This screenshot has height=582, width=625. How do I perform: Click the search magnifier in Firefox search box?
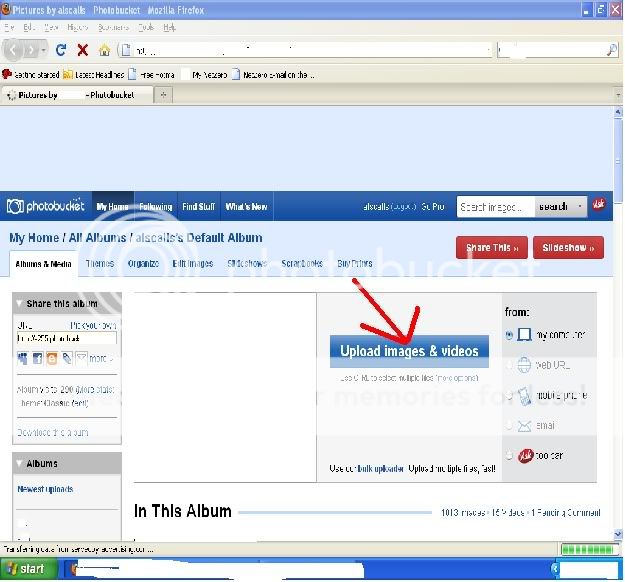pyautogui.click(x=611, y=50)
